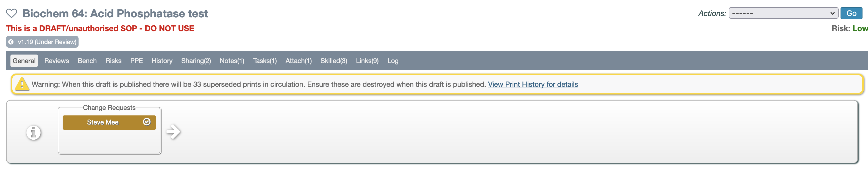Click the yellow warning triangle icon

tap(22, 84)
